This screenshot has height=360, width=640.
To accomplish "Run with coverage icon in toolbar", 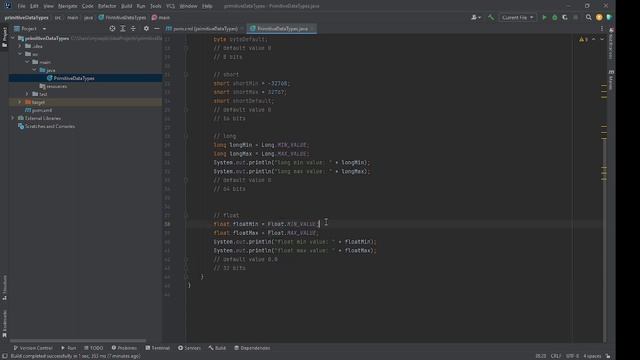I will pos(565,18).
